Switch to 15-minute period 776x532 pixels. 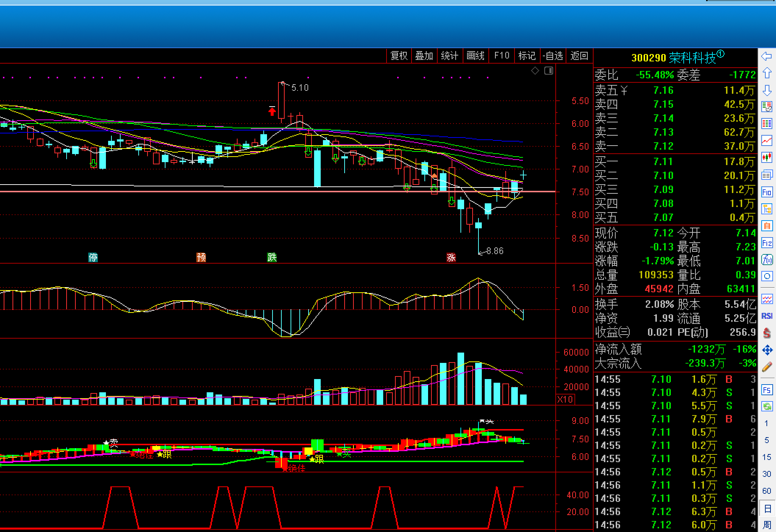click(767, 457)
